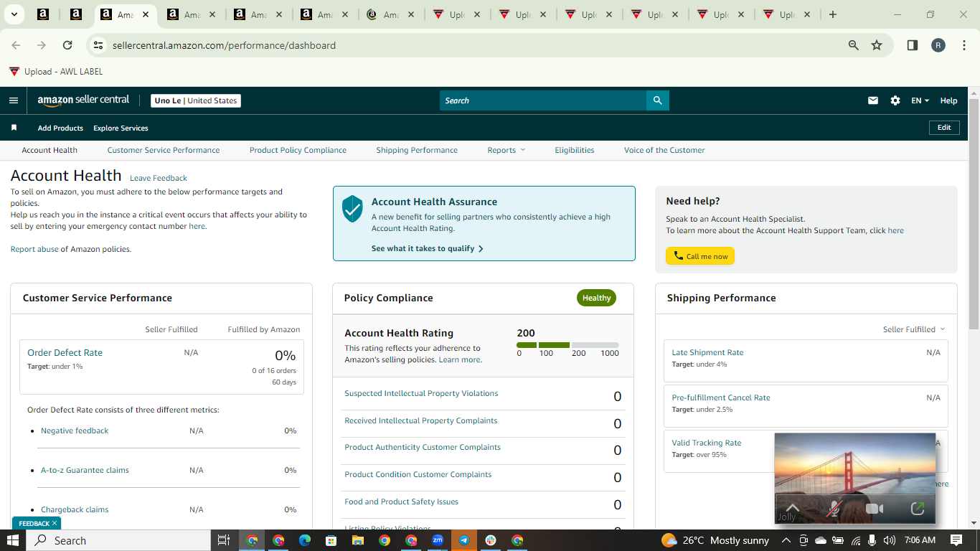Screen dimensions: 980x551
Task: Open Explore Services
Action: tap(121, 128)
